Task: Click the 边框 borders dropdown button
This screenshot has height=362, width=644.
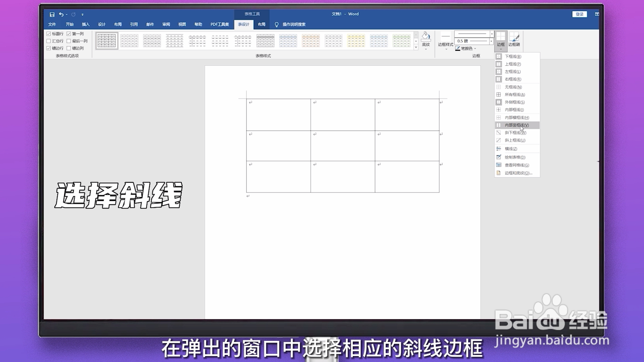Action: [501, 41]
